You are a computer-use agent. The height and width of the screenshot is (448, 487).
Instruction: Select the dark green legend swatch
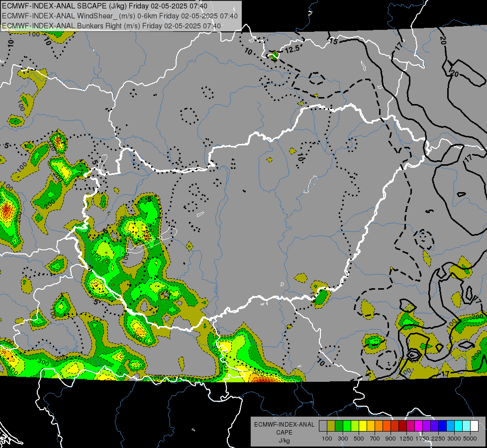coord(339,426)
